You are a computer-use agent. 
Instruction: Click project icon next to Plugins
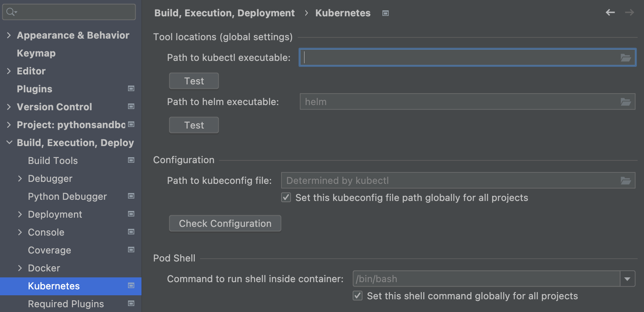(131, 89)
